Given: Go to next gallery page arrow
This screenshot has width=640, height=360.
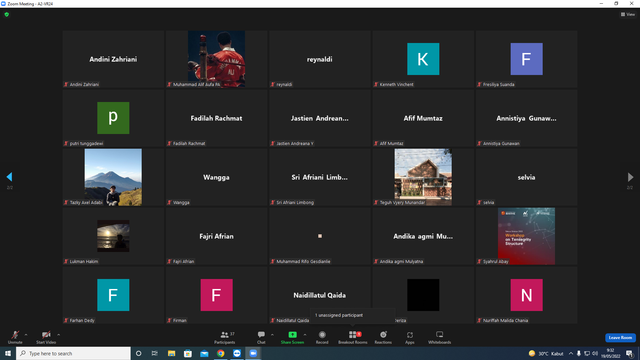Looking at the screenshot, I should [x=630, y=177].
